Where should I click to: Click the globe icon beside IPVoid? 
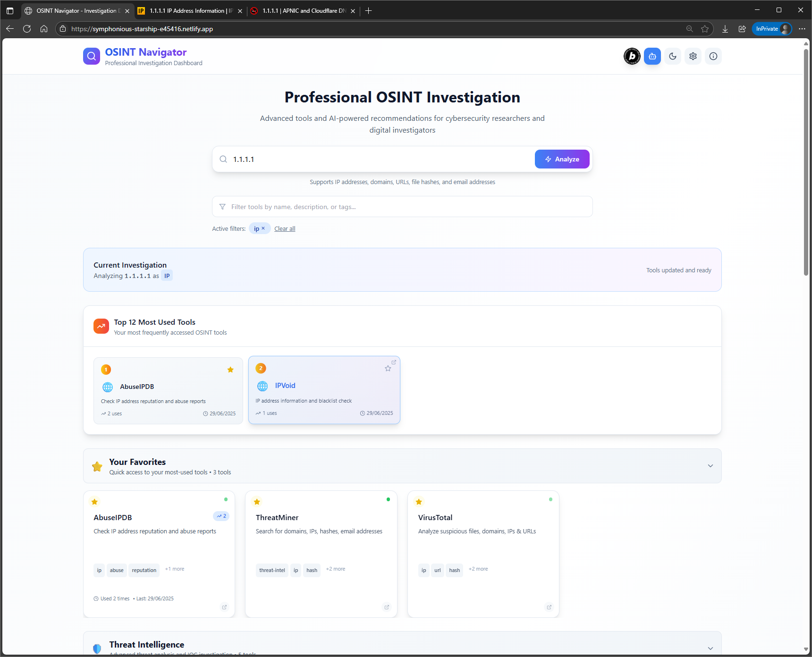(x=262, y=386)
